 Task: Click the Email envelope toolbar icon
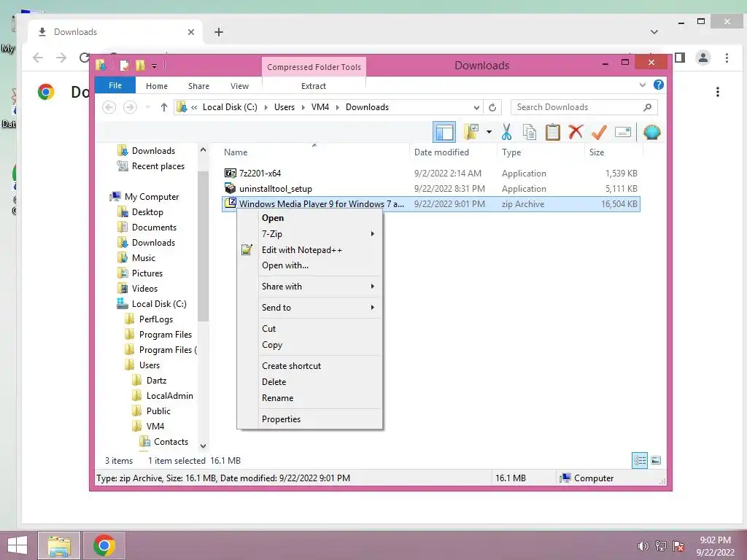coord(623,132)
